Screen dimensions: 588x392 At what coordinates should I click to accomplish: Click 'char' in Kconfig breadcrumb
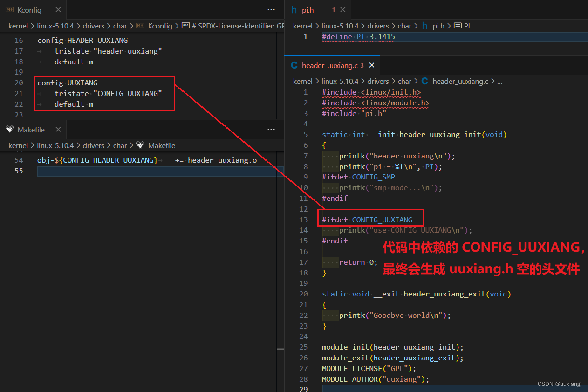click(x=120, y=26)
